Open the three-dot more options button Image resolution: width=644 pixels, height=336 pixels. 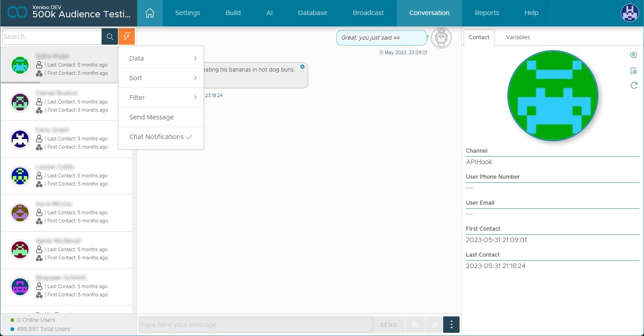tap(451, 325)
